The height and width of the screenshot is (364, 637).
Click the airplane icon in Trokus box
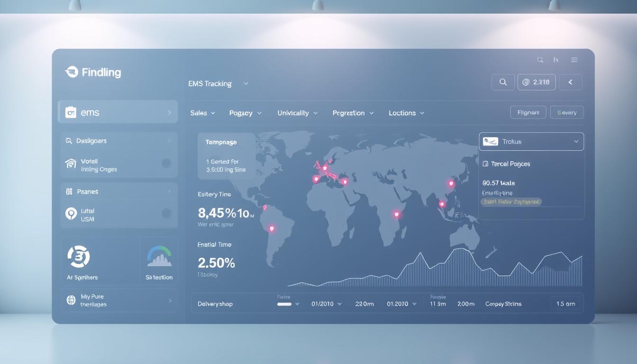491,141
